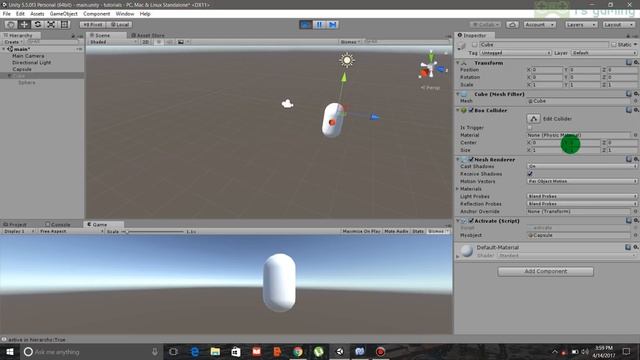The image size is (640, 360).
Task: Click the blue Z-axis move arrow
Action: click(375, 117)
